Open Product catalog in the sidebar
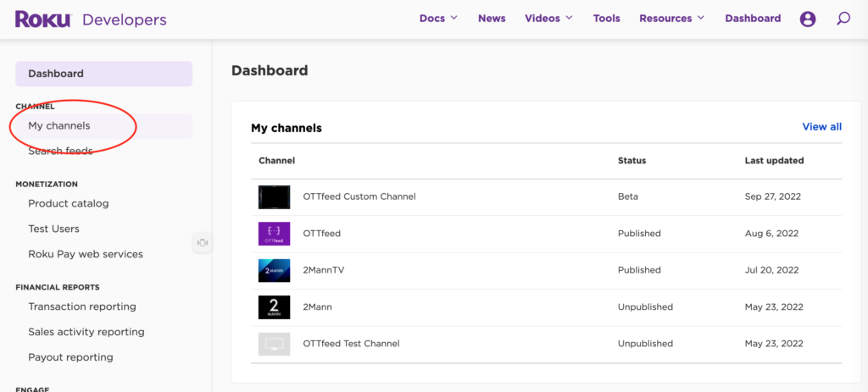The width and height of the screenshot is (868, 392). tap(69, 203)
